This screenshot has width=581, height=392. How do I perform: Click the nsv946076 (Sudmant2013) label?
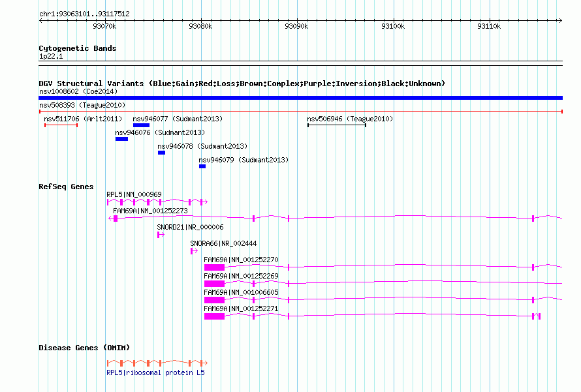point(160,132)
